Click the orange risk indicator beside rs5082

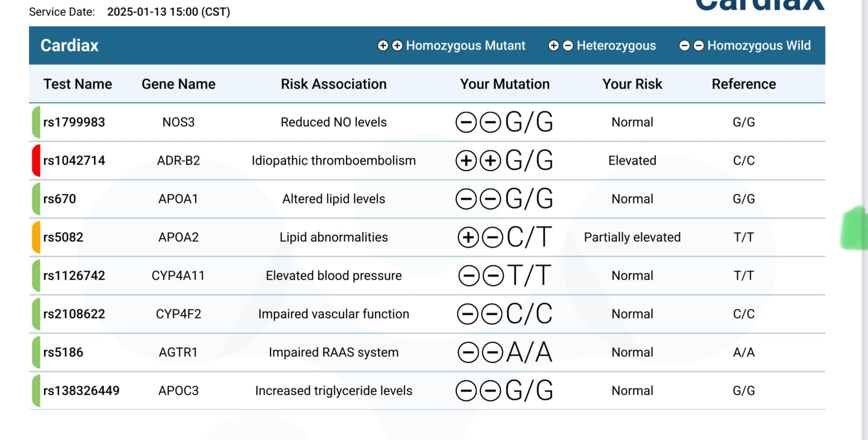36,237
